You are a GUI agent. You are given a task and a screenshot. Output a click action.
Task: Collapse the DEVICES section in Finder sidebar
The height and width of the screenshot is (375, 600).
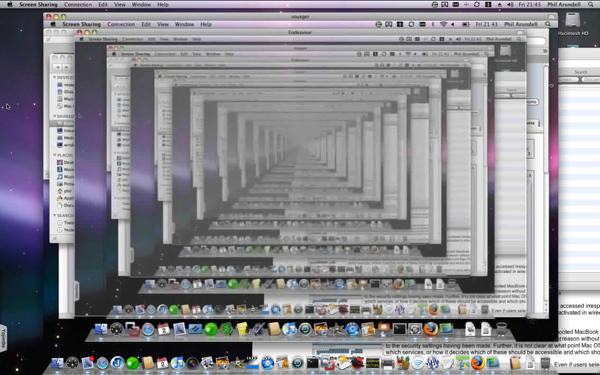(x=55, y=77)
